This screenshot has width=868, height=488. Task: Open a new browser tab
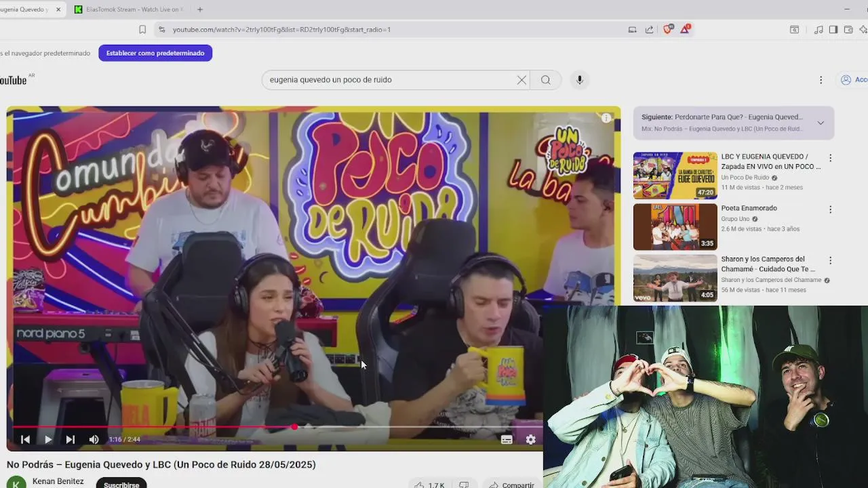[x=200, y=9]
